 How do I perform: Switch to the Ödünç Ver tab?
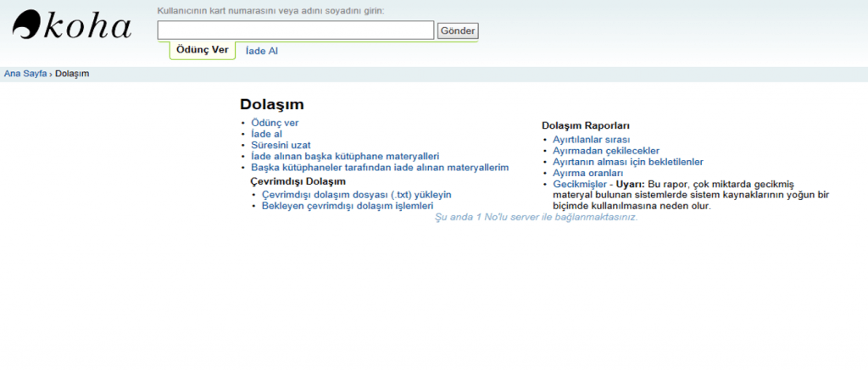pos(202,50)
